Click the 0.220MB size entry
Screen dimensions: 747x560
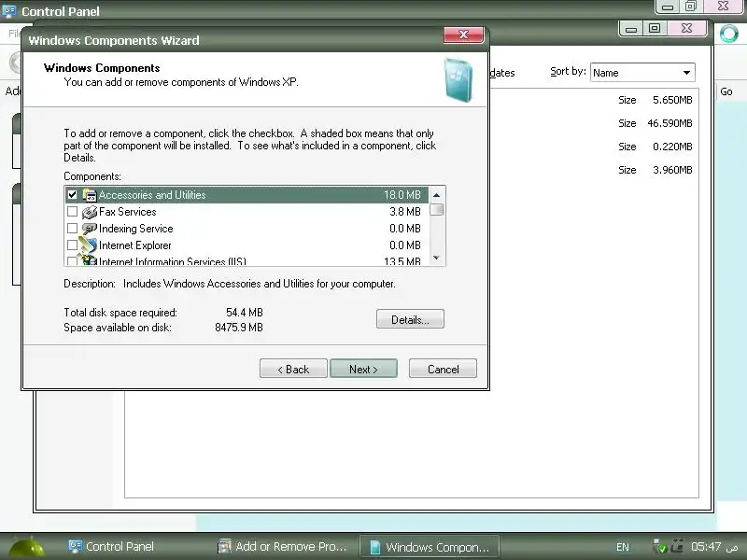click(672, 147)
